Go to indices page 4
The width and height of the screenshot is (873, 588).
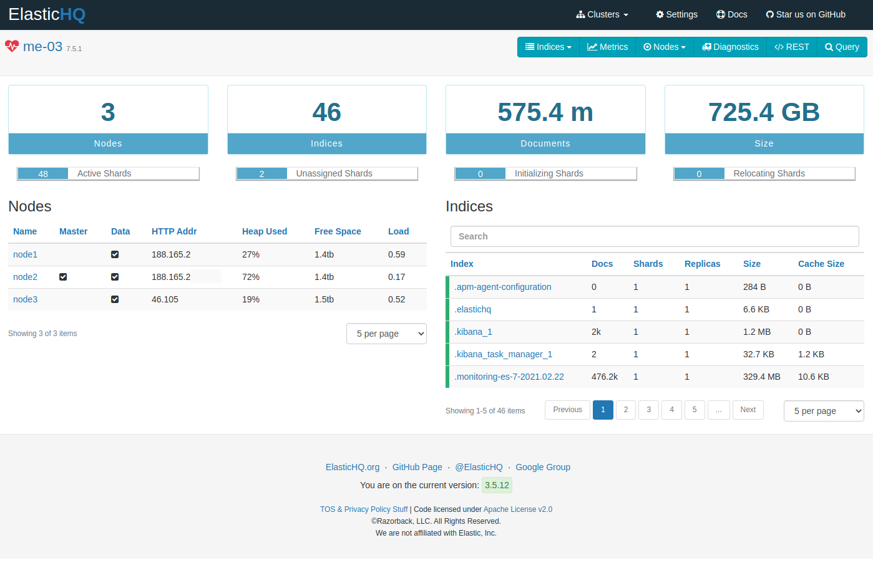point(671,410)
